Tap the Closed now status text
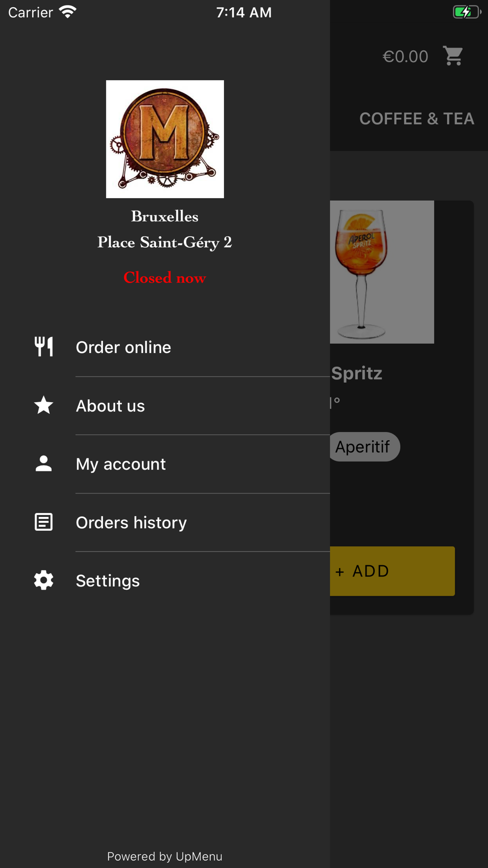The width and height of the screenshot is (488, 868). pyautogui.click(x=165, y=277)
